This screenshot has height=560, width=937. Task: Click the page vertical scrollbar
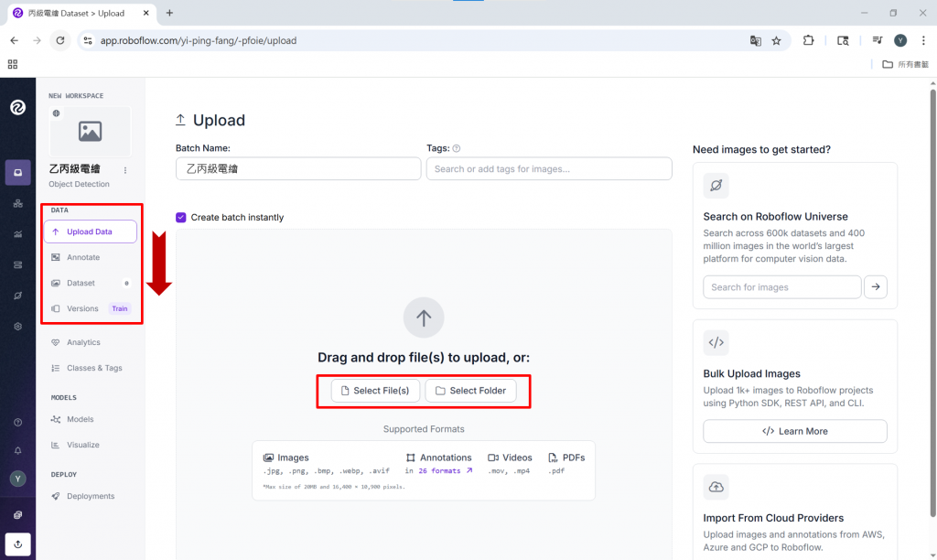click(932, 302)
